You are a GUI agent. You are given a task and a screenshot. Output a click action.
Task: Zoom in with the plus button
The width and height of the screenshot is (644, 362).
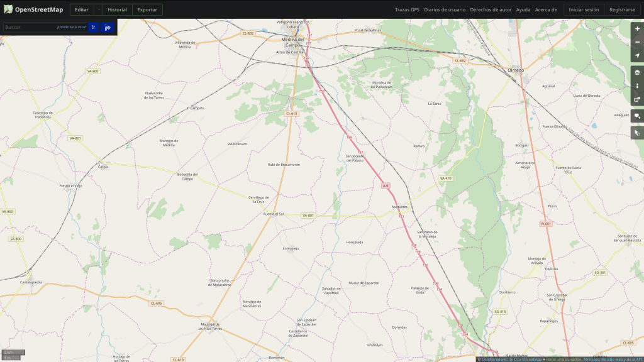pos(637,28)
